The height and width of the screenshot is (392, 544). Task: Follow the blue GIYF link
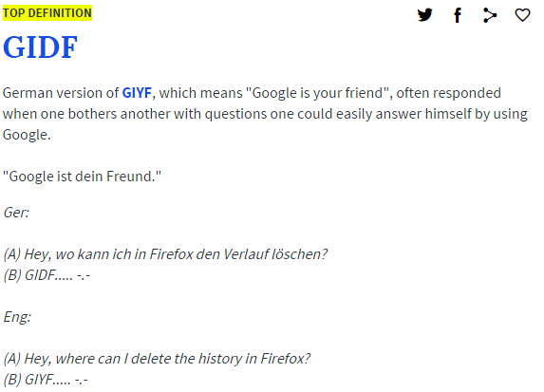[x=137, y=93]
